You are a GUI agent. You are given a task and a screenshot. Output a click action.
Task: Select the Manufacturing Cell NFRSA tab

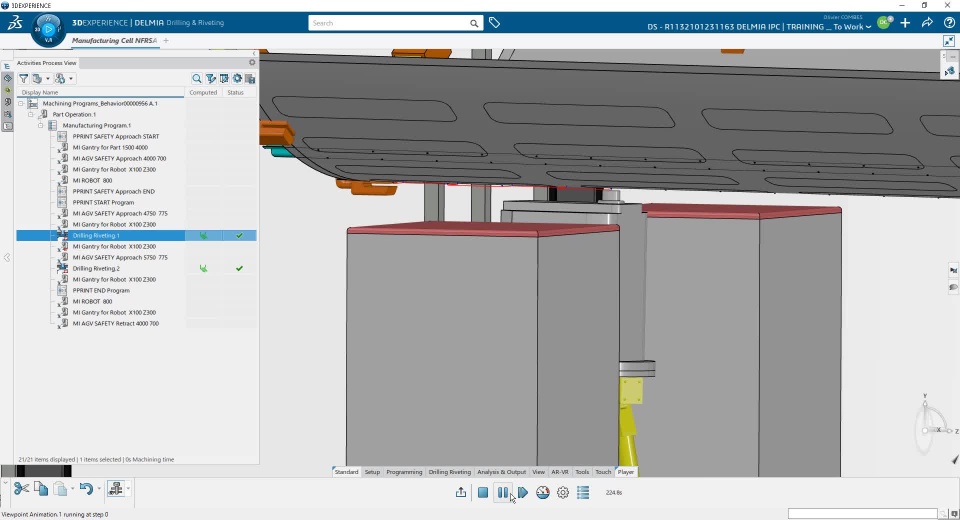114,40
